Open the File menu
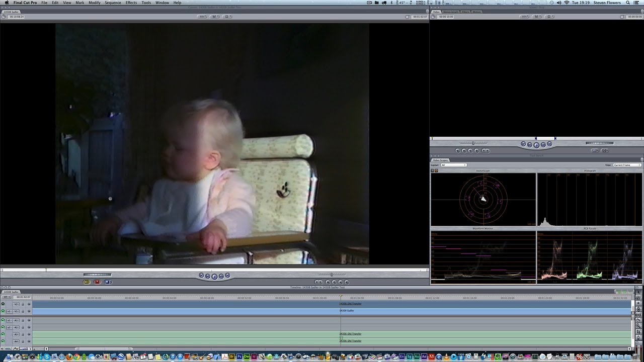644x362 pixels. (44, 3)
